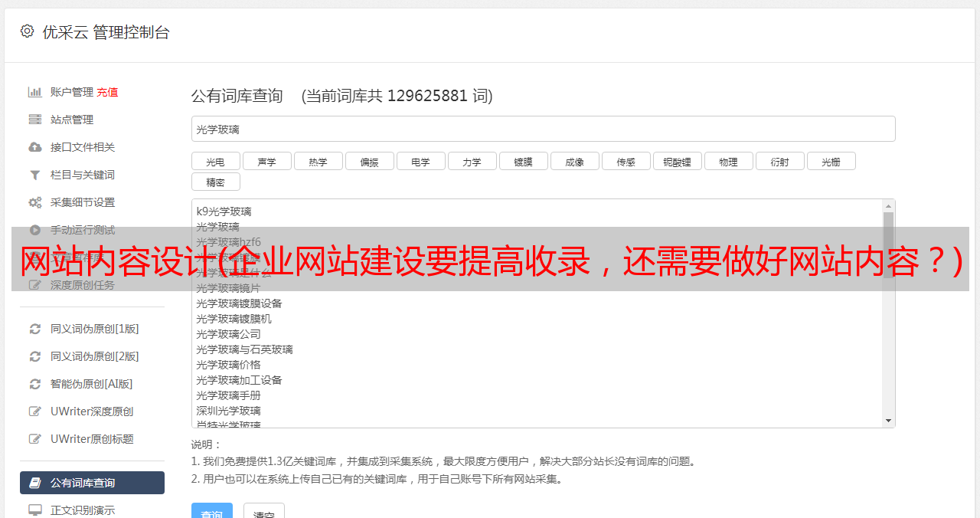Click the monitor icon for 正文识别演示

pos(34,510)
